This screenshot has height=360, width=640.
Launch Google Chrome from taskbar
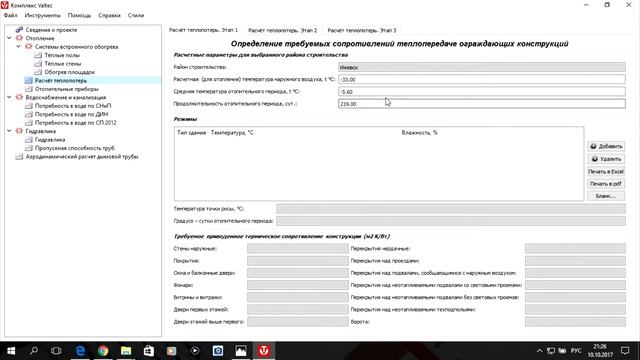coord(103,351)
